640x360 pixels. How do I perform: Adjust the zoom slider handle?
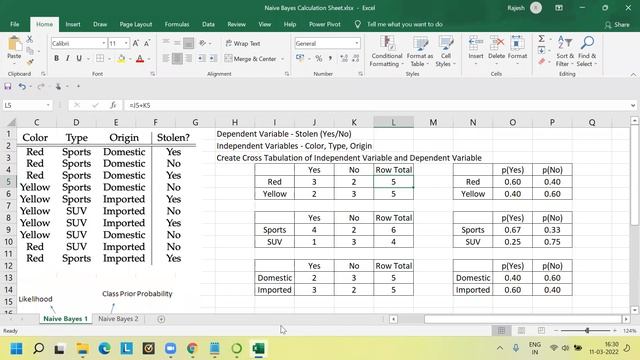(x=587, y=331)
